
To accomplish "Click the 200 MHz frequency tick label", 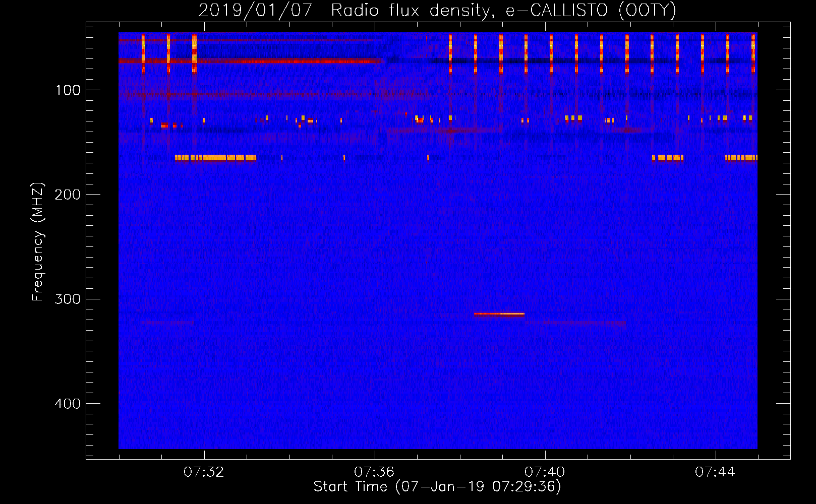I will (x=68, y=195).
